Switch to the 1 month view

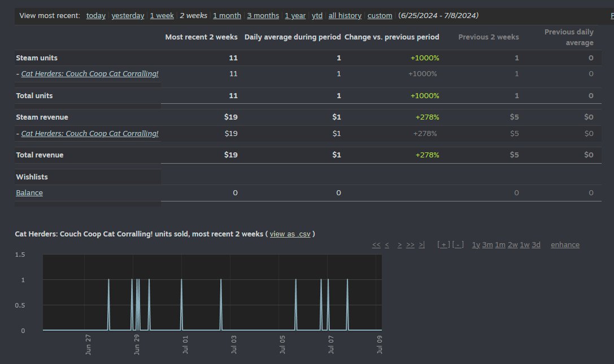tap(227, 16)
